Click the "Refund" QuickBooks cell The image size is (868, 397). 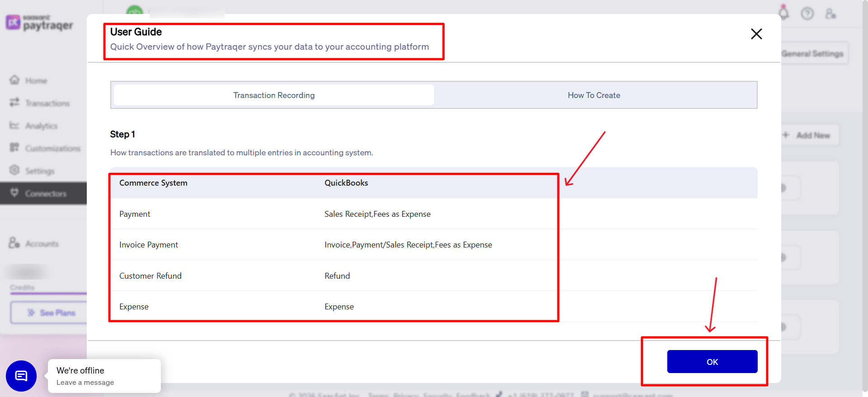pos(337,276)
